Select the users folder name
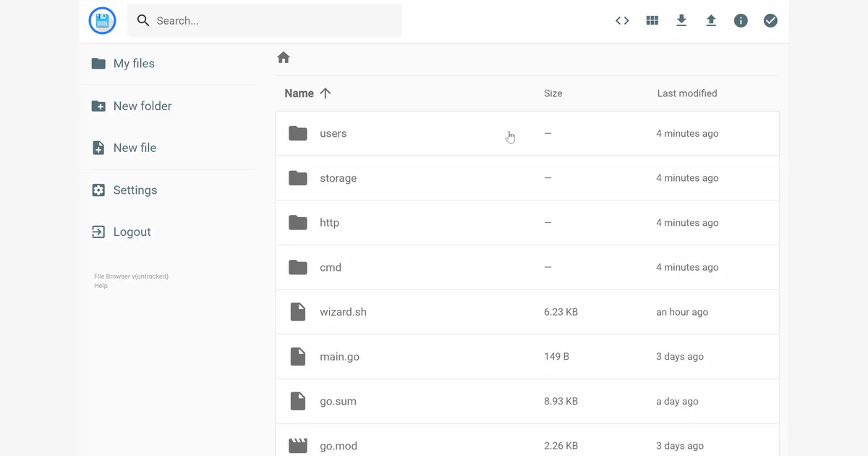This screenshot has width=868, height=456. pos(333,133)
